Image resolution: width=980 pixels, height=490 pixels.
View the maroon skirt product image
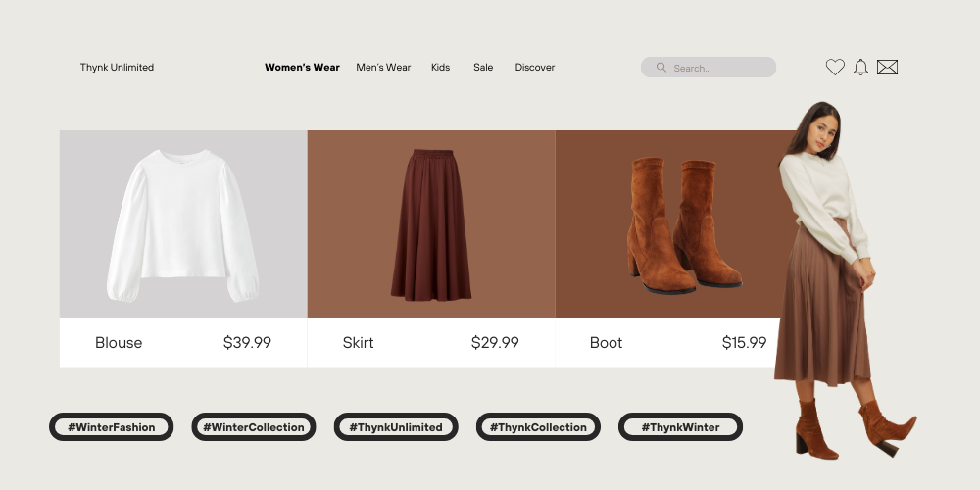[x=431, y=224]
